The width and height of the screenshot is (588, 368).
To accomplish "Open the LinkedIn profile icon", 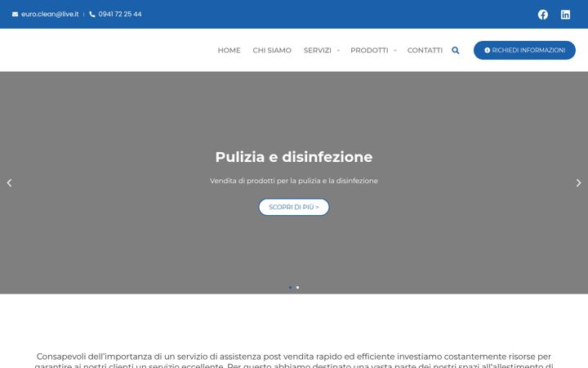I will 565,14.
